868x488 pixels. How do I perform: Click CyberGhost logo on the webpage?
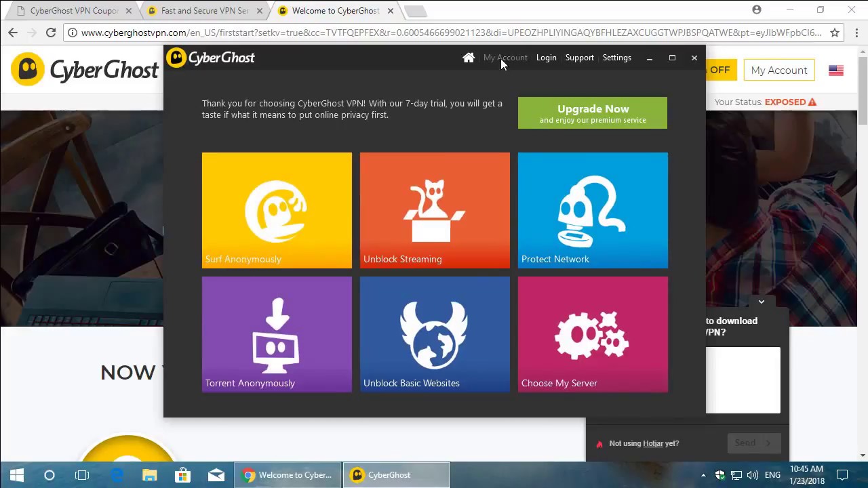click(85, 70)
